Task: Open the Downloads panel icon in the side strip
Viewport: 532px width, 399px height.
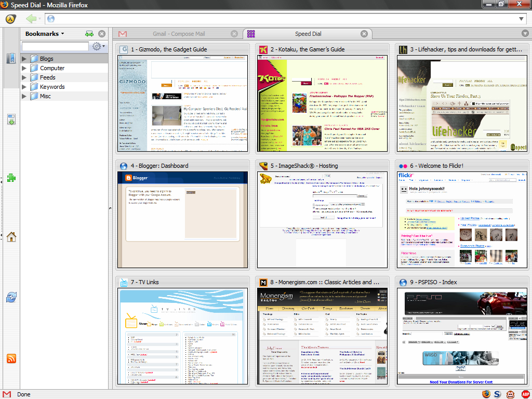Action: [11, 119]
